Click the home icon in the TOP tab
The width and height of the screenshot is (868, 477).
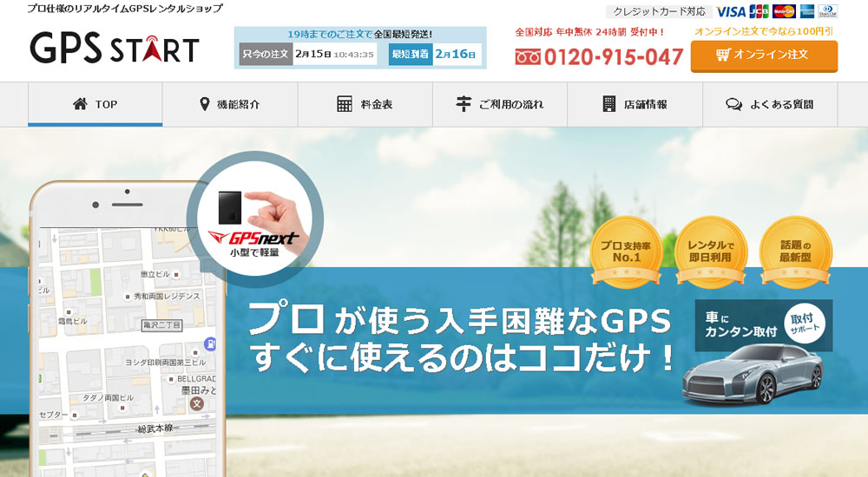80,103
